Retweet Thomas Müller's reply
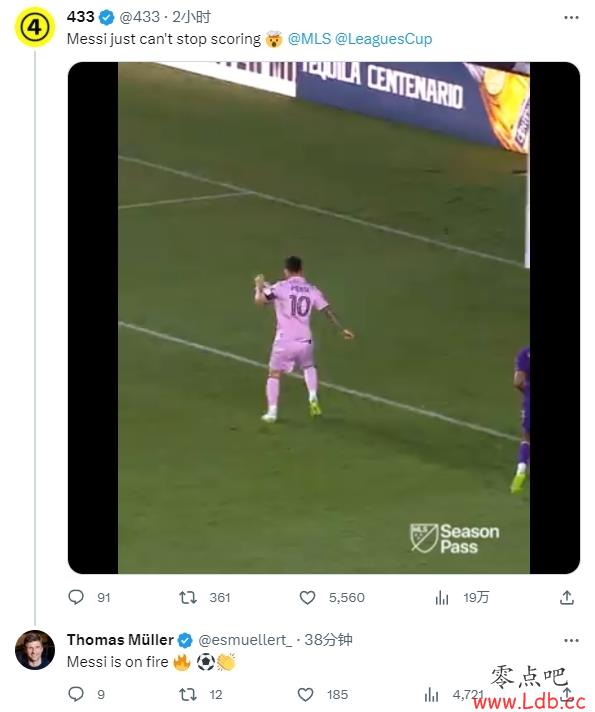 [188, 694]
